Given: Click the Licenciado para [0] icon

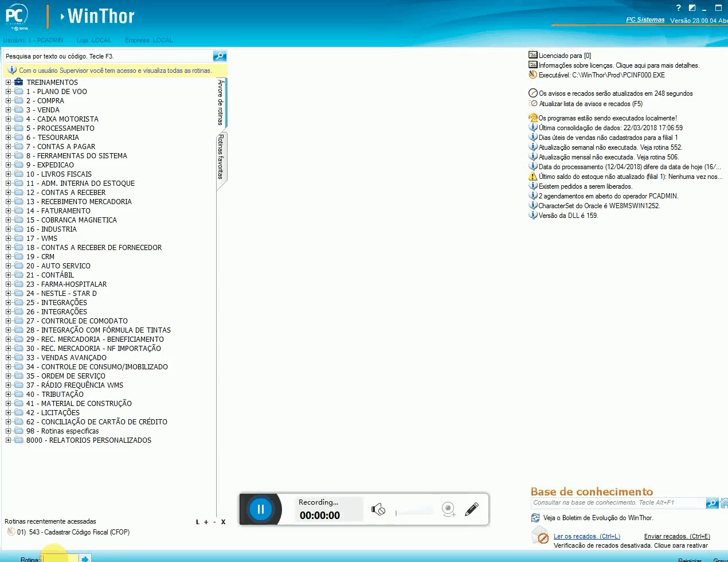Looking at the screenshot, I should tap(533, 55).
